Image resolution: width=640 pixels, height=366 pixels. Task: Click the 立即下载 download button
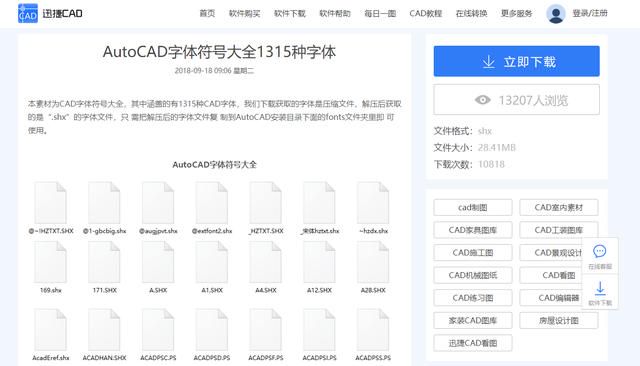[x=516, y=61]
